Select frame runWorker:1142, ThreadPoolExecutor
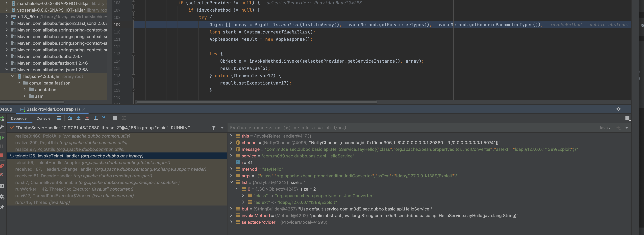Viewport: 644px width, 235px height. tap(117, 189)
